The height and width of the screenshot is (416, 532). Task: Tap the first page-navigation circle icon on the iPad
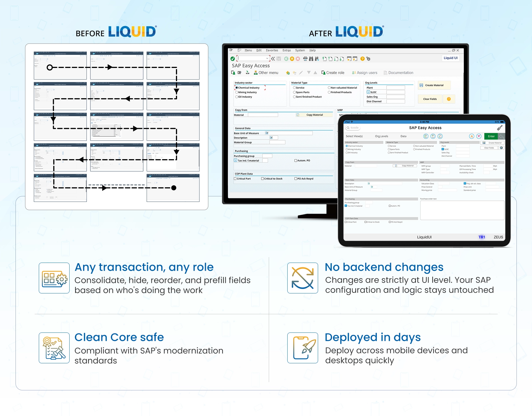[x=426, y=136]
